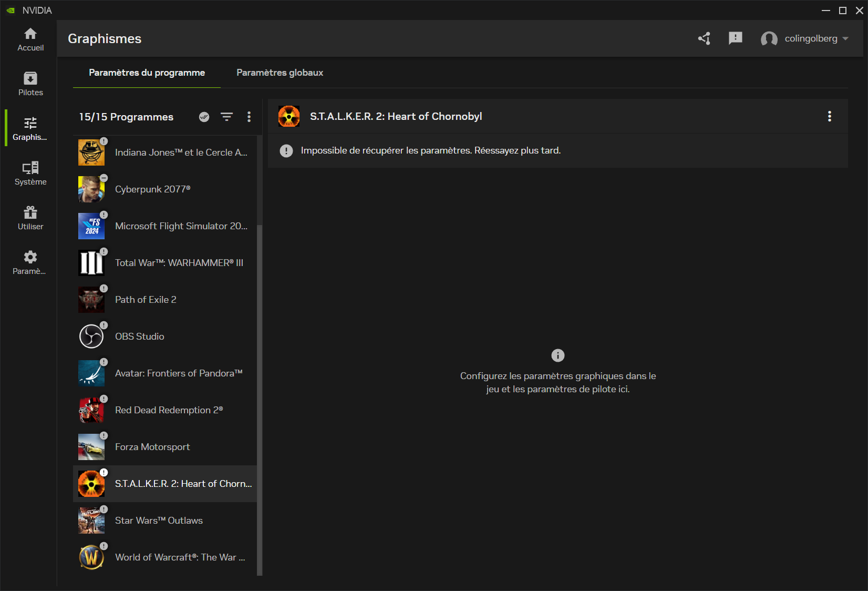Click the Configurez les paramètres graphiques text
This screenshot has height=591, width=868.
(558, 382)
